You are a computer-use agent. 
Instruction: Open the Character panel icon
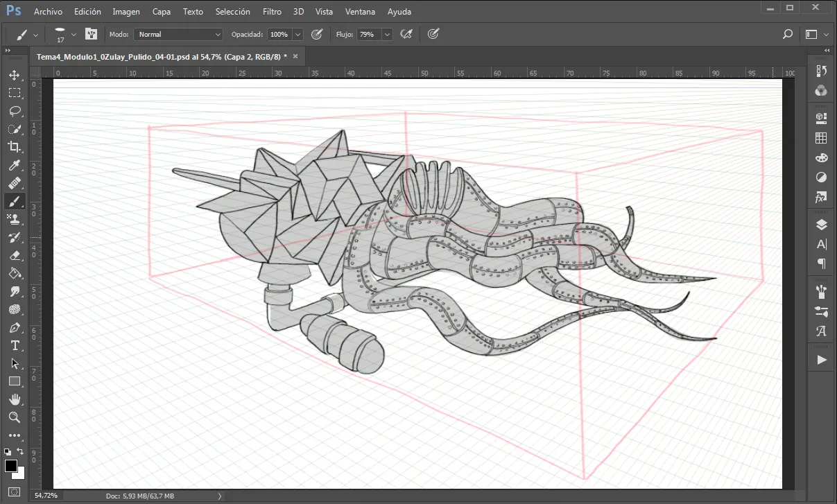[822, 244]
